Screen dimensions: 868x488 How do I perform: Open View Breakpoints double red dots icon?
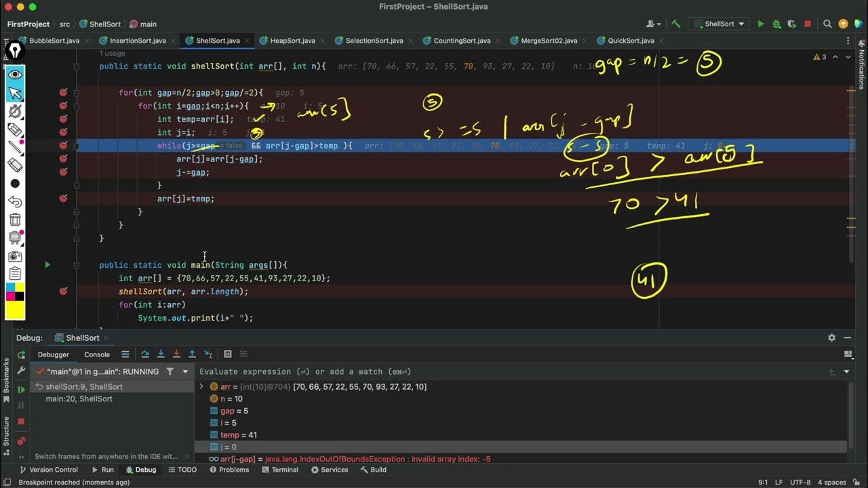tap(21, 441)
